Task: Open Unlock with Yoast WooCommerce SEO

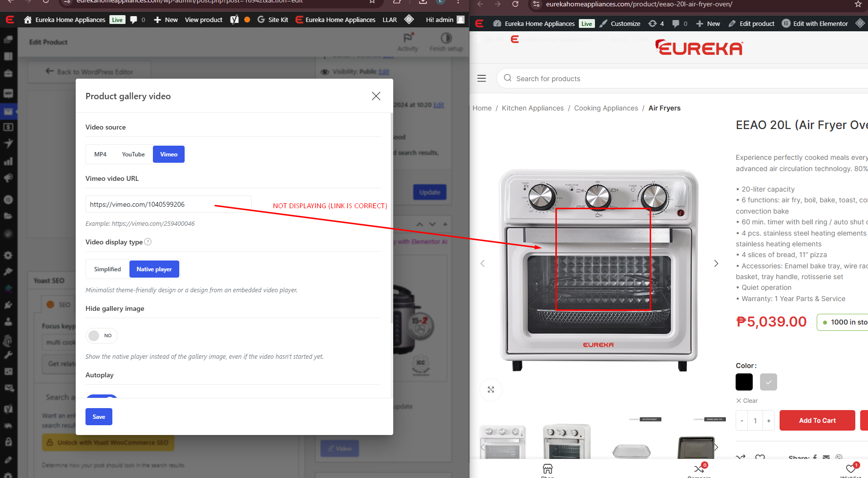Action: tap(108, 443)
